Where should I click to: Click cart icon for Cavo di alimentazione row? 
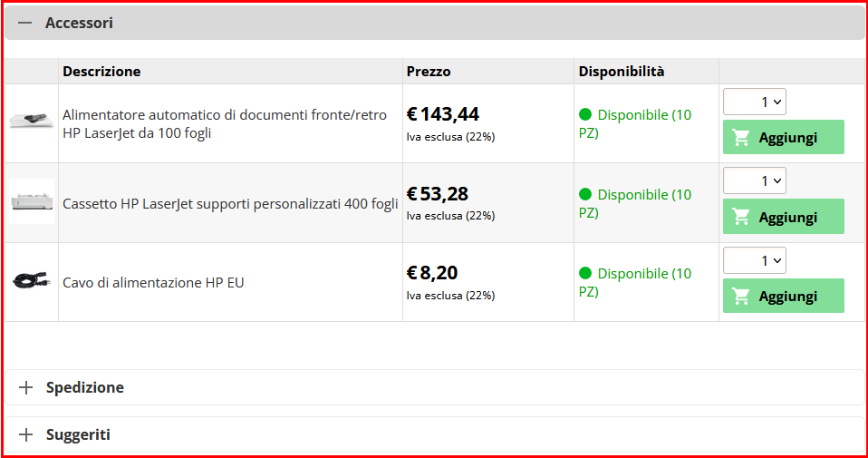740,297
